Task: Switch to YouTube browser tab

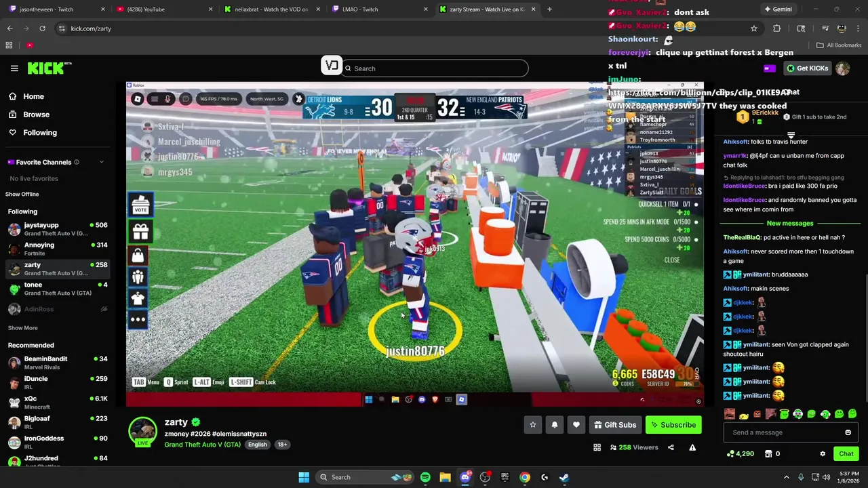Action: click(x=163, y=9)
